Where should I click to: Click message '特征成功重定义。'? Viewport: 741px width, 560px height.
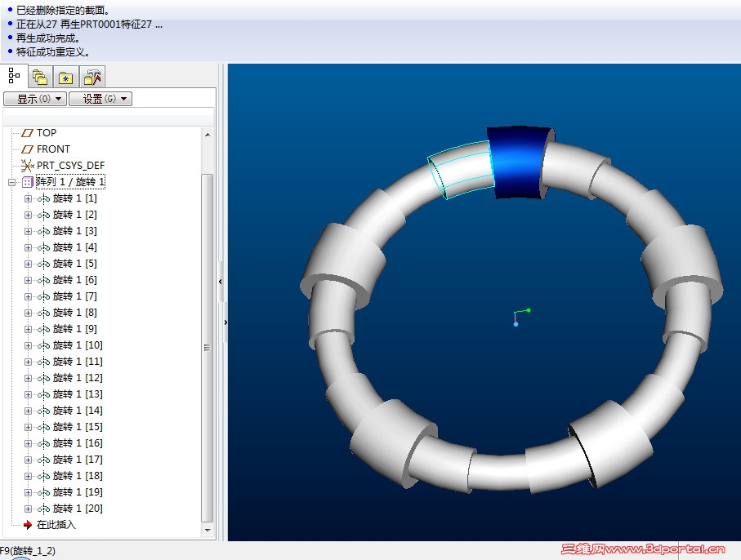coord(53,52)
